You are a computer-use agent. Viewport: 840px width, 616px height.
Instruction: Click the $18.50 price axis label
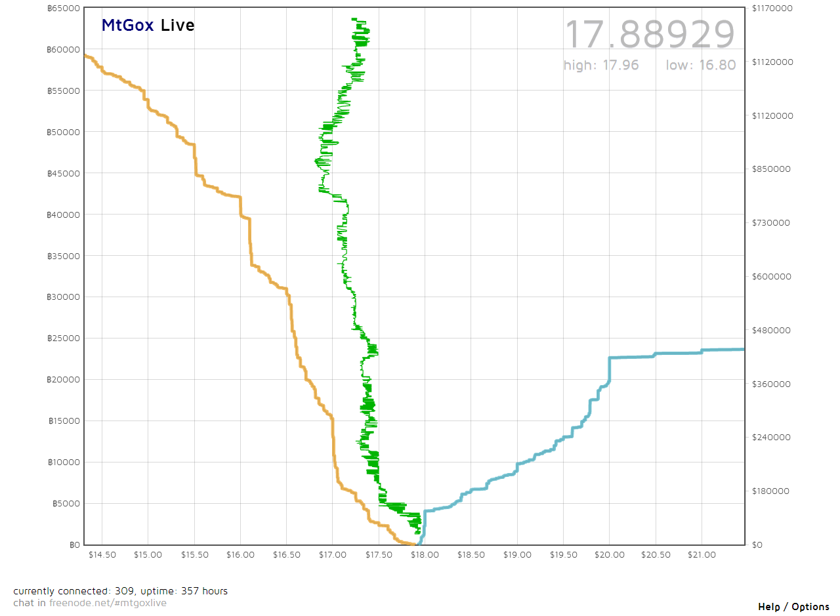(x=471, y=555)
